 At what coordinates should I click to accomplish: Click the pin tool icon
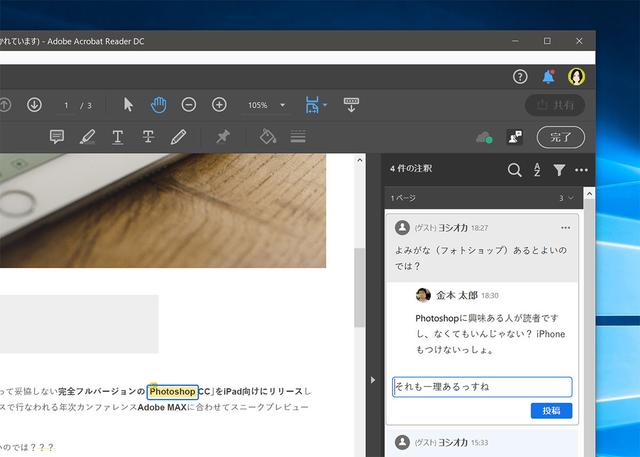[223, 137]
